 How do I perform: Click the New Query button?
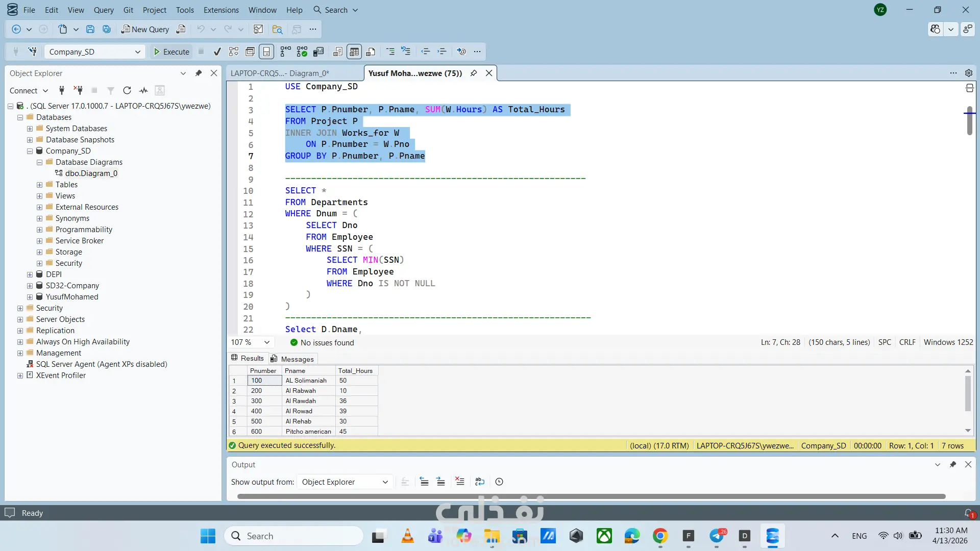point(145,29)
